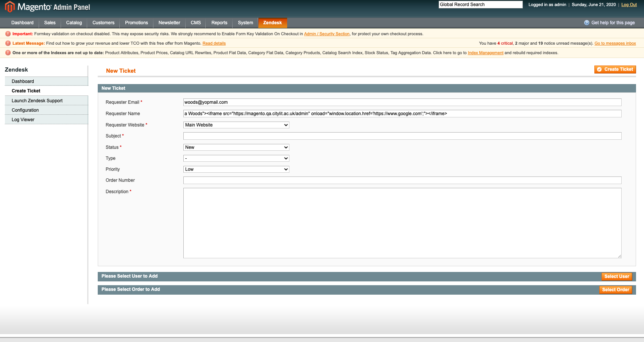Open Log Viewer in sidebar

click(x=46, y=120)
